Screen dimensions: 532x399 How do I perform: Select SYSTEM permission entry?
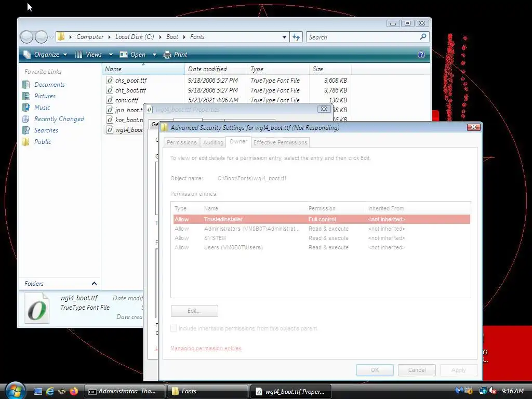click(x=321, y=238)
